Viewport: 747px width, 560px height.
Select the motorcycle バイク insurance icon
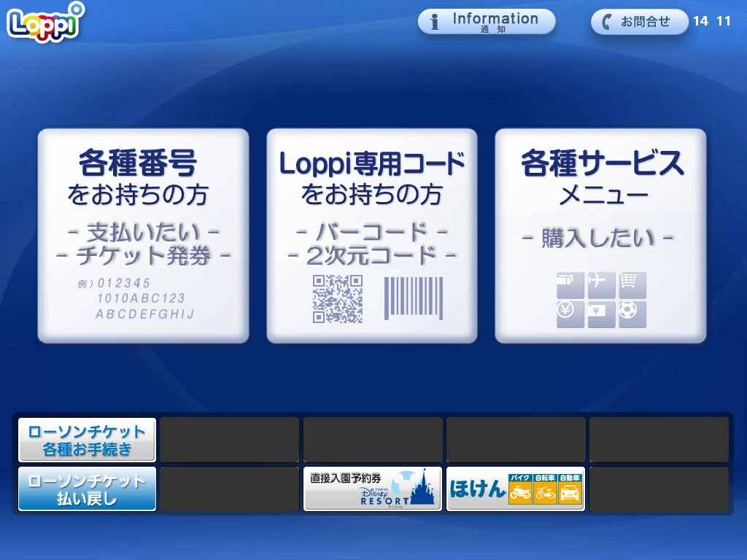click(x=520, y=489)
